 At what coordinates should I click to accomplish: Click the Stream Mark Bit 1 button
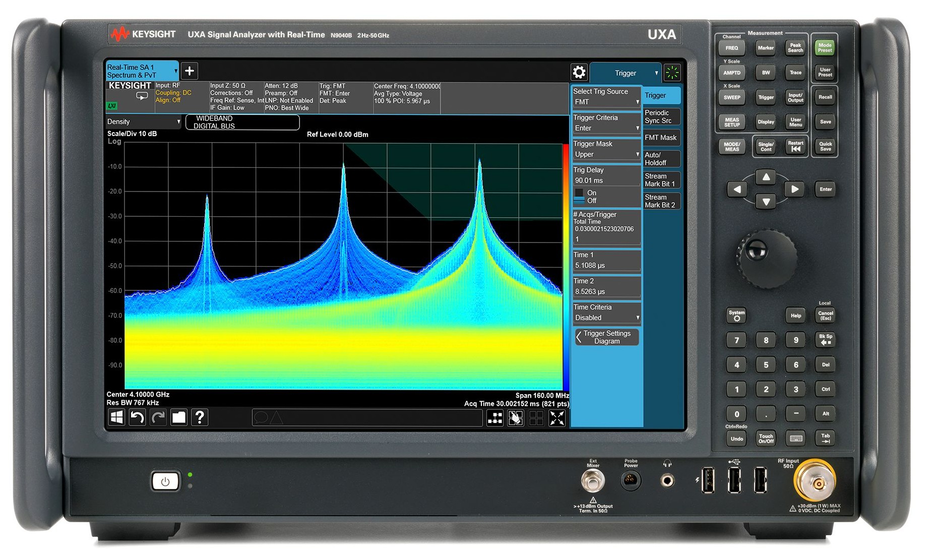coord(661,180)
